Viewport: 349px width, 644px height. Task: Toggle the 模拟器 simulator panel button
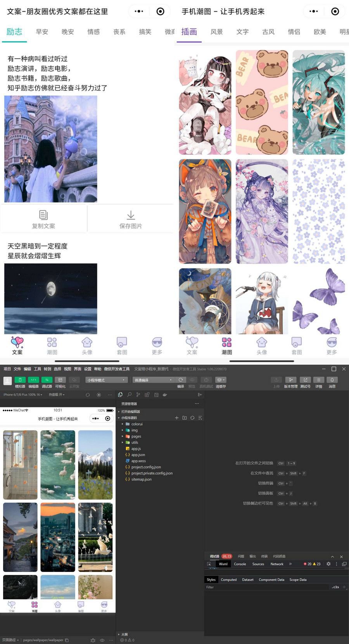(20, 380)
